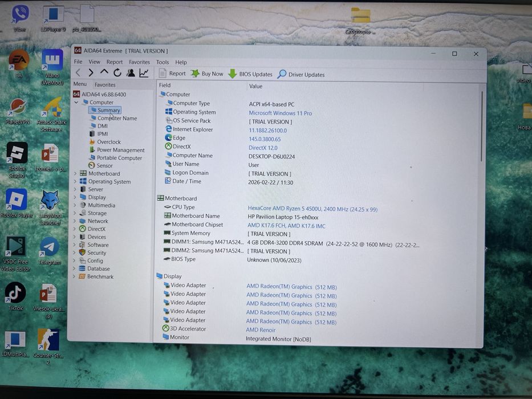
Task: Go forward with the toolbar forward arrow
Action: [91, 72]
